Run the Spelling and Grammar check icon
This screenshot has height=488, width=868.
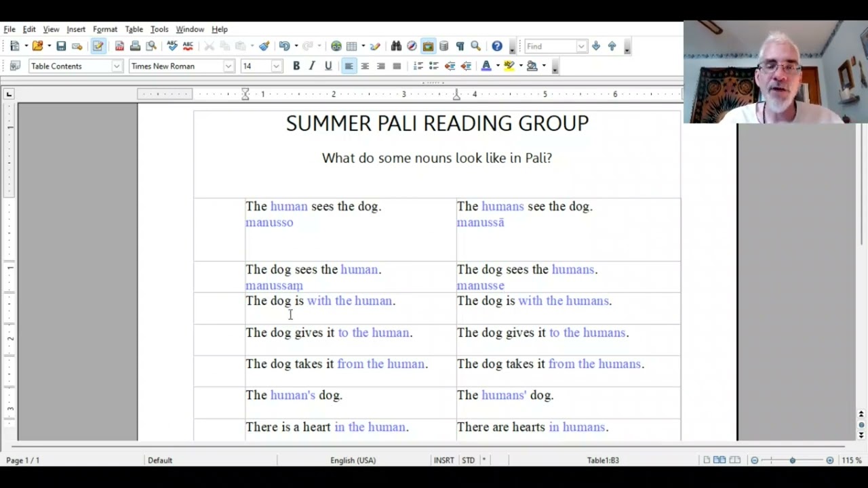click(172, 46)
